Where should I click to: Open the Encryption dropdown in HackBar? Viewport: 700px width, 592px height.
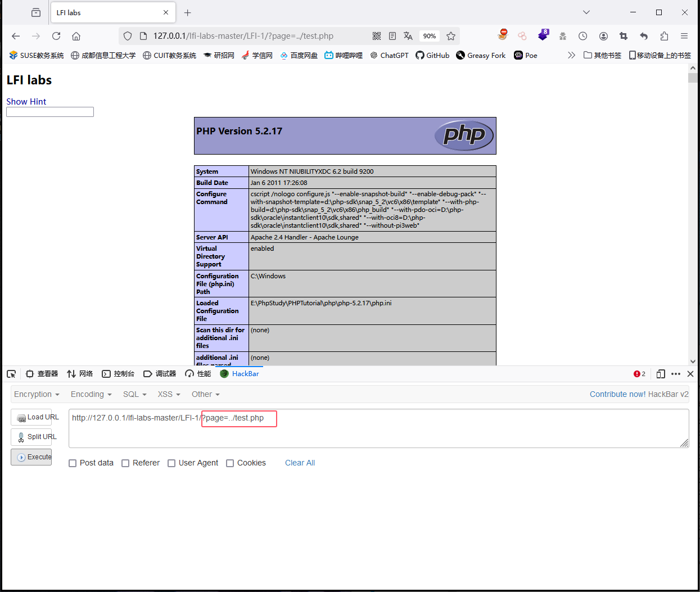(36, 394)
